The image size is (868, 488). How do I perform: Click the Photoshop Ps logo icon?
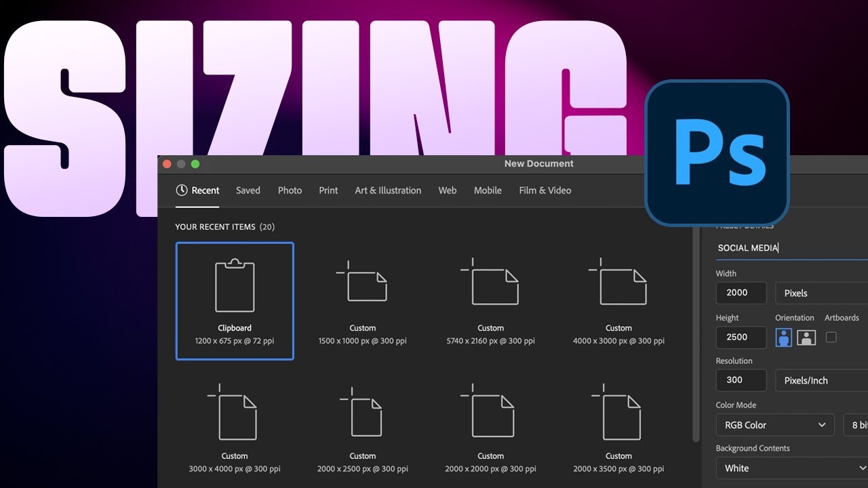(x=717, y=152)
